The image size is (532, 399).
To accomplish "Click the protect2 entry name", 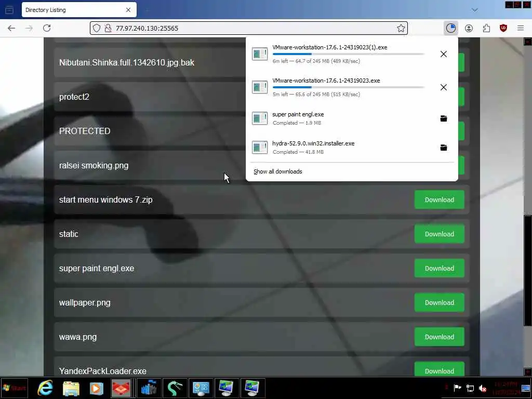I will point(74,97).
